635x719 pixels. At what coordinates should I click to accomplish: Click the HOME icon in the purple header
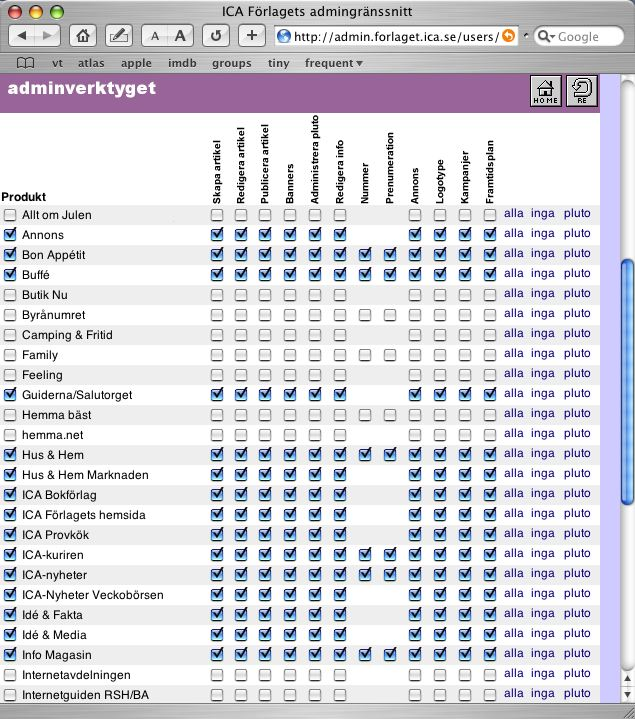click(545, 90)
